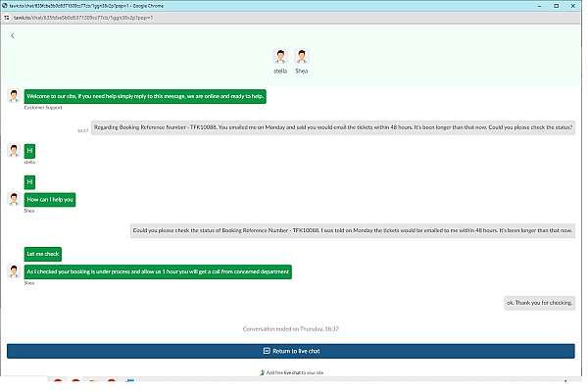Click stella's avatar in the header

280,56
